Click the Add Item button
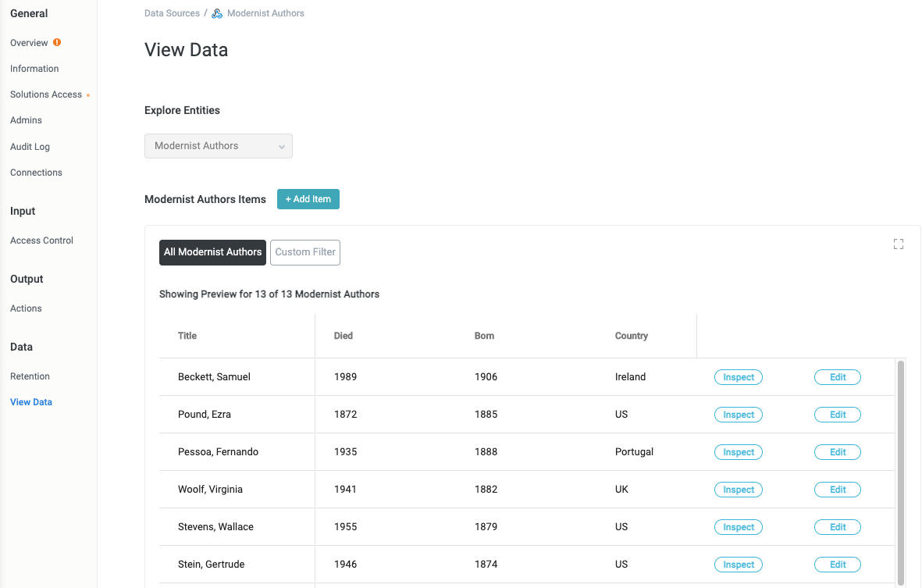This screenshot has height=588, width=922. tap(308, 199)
